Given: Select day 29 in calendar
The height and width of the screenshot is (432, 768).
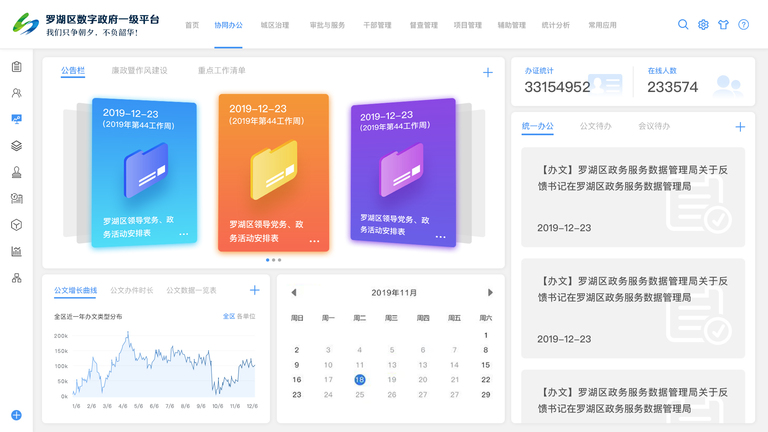Looking at the screenshot, I should (485, 395).
